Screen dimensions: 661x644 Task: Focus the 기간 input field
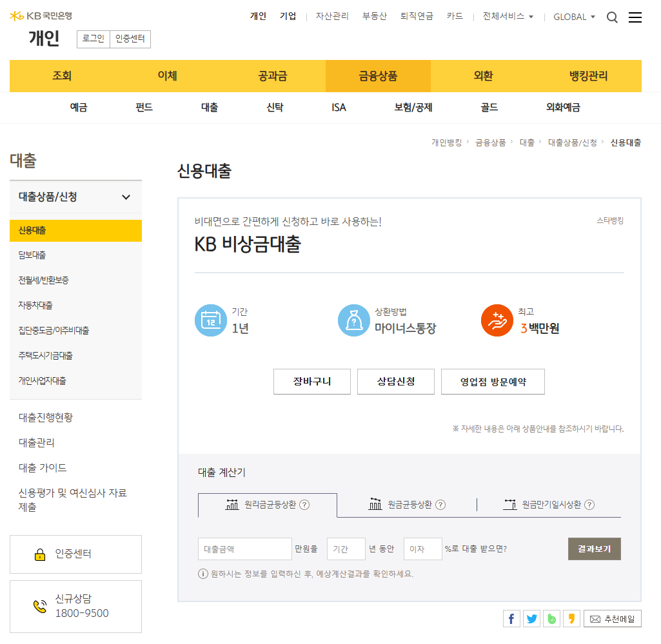(346, 549)
